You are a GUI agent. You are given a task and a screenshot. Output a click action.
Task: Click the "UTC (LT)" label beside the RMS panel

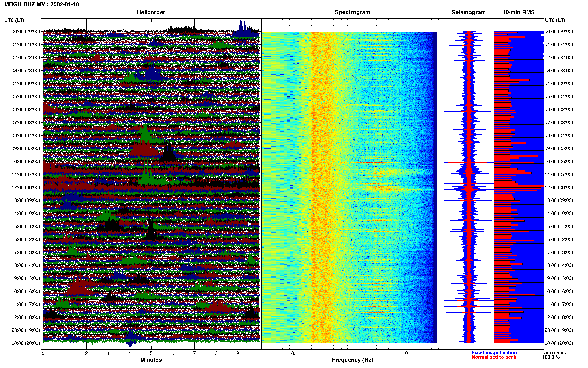555,20
